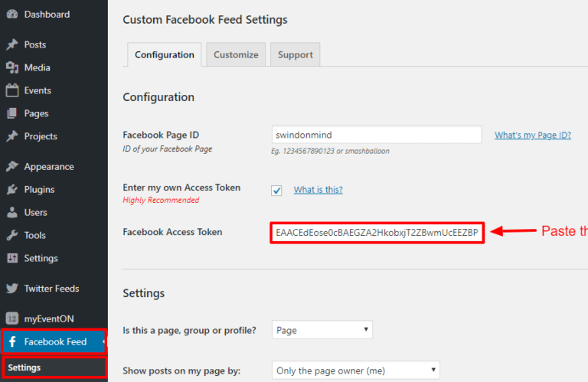The width and height of the screenshot is (588, 382).
Task: Focus the Facebook Access Token field
Action: point(377,233)
